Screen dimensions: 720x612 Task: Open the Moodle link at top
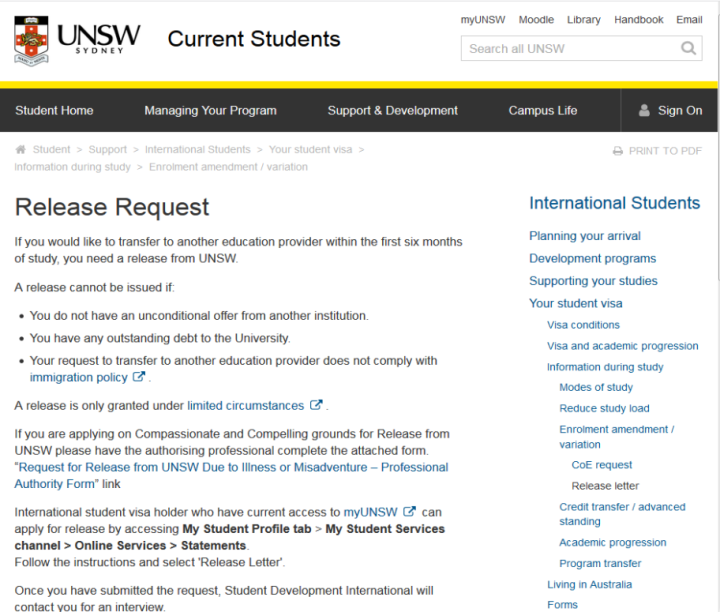click(536, 20)
